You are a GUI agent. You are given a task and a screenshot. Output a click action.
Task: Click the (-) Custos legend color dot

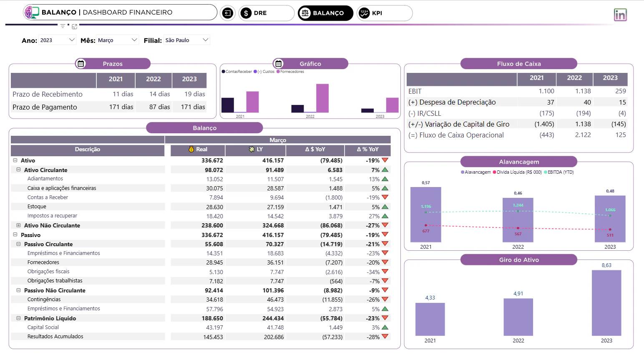pos(255,72)
